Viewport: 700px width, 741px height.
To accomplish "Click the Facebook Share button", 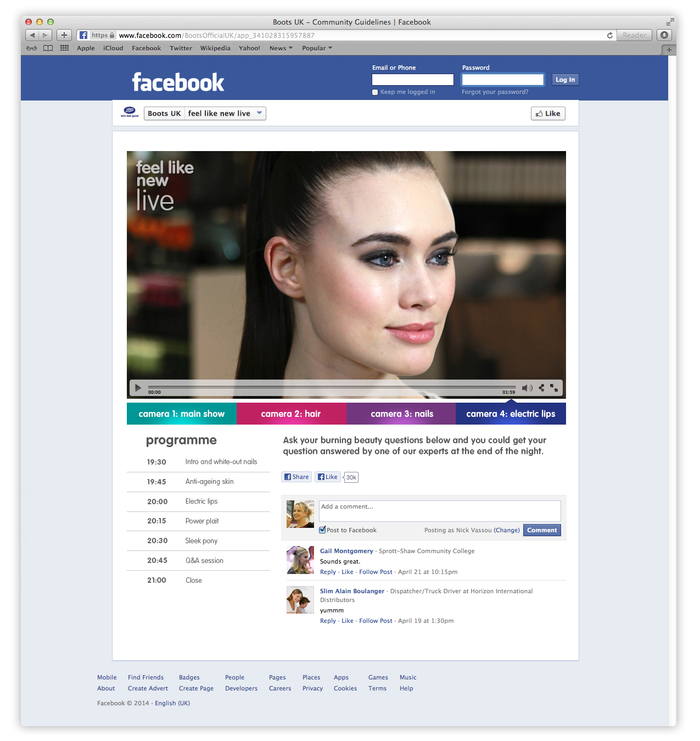I will [x=296, y=477].
